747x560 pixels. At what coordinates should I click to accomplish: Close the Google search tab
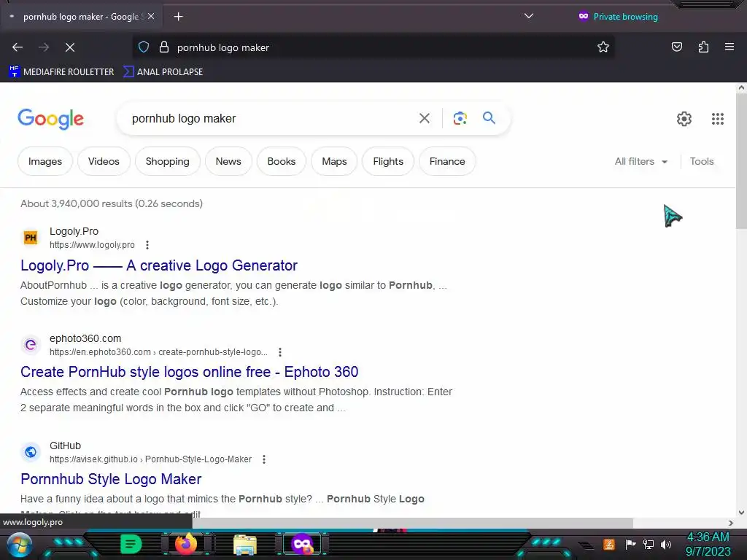pos(151,16)
